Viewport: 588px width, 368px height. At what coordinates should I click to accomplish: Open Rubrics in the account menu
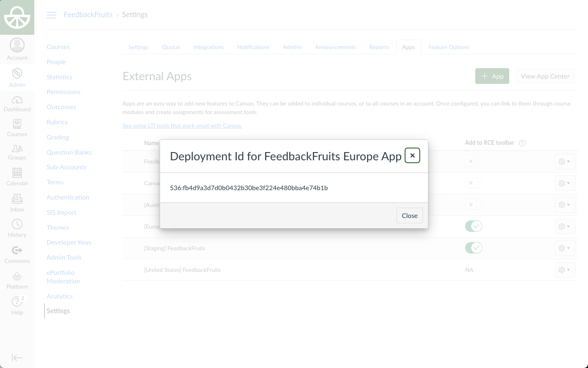click(x=57, y=122)
